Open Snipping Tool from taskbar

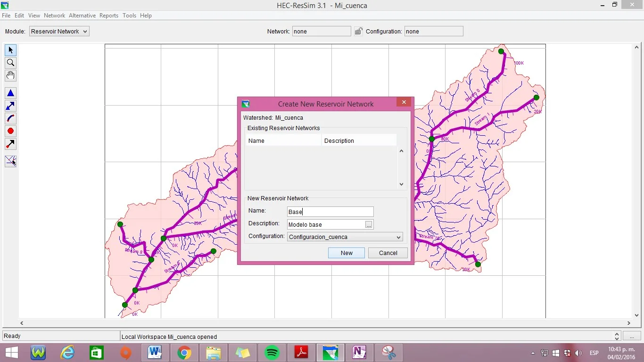(388, 353)
